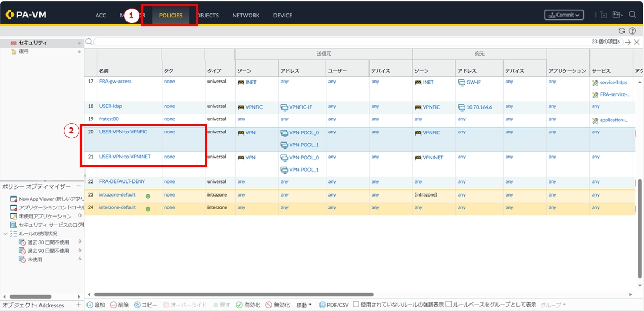The image size is (644, 311).
Task: Switch to the DEVICE tab
Action: click(283, 15)
